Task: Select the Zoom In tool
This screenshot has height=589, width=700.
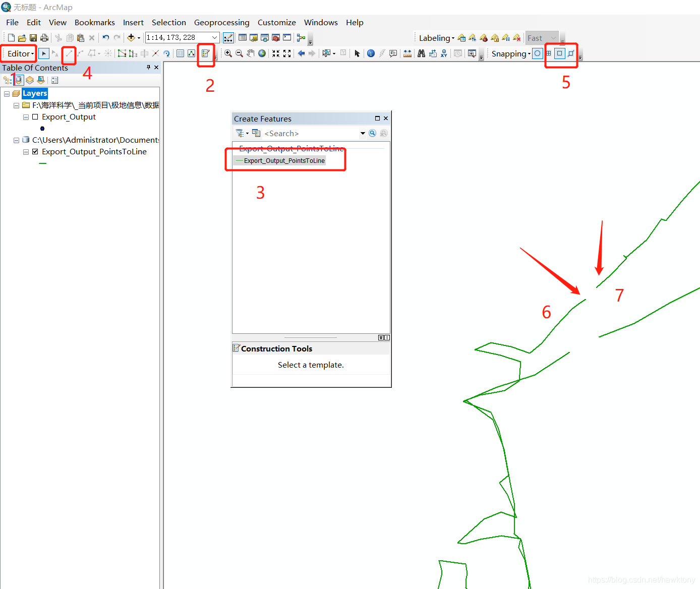Action: tap(228, 53)
